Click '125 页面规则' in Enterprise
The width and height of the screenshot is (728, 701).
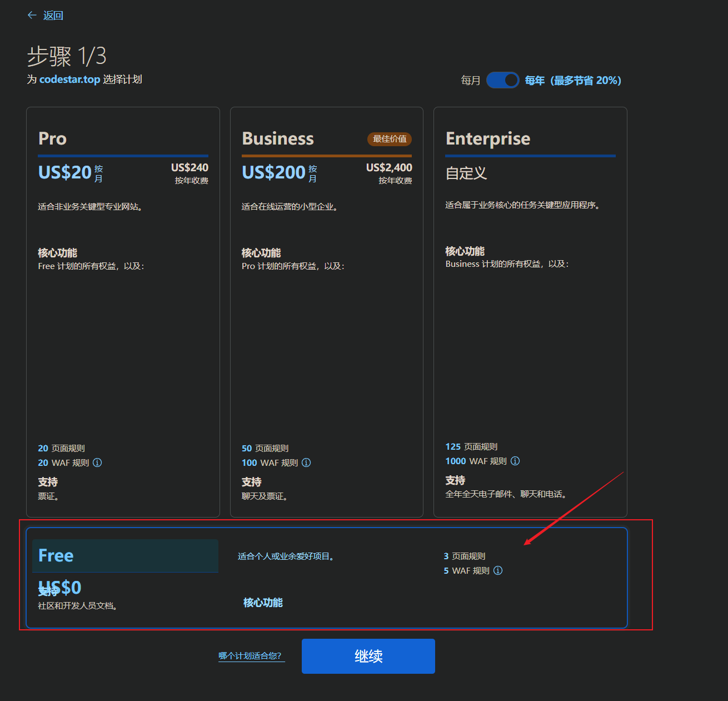click(x=472, y=446)
